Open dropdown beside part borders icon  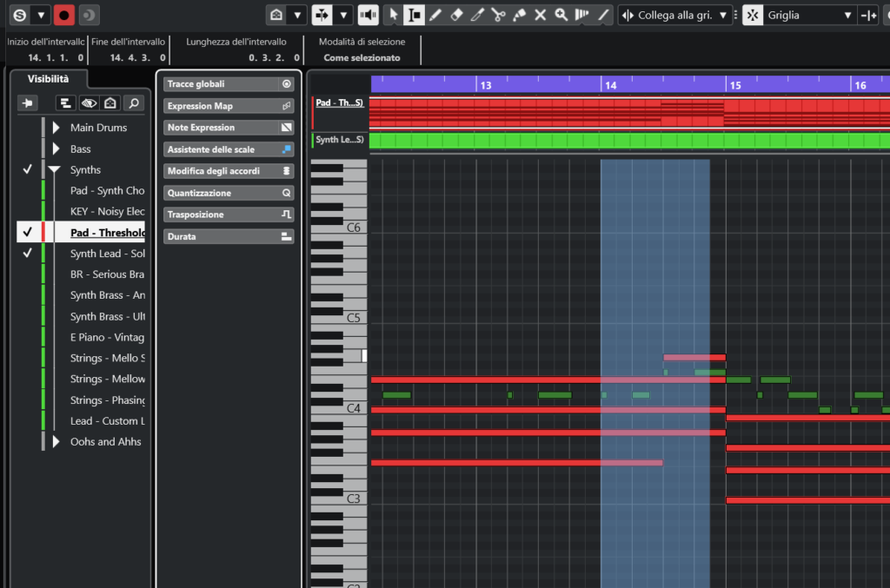[x=297, y=16]
